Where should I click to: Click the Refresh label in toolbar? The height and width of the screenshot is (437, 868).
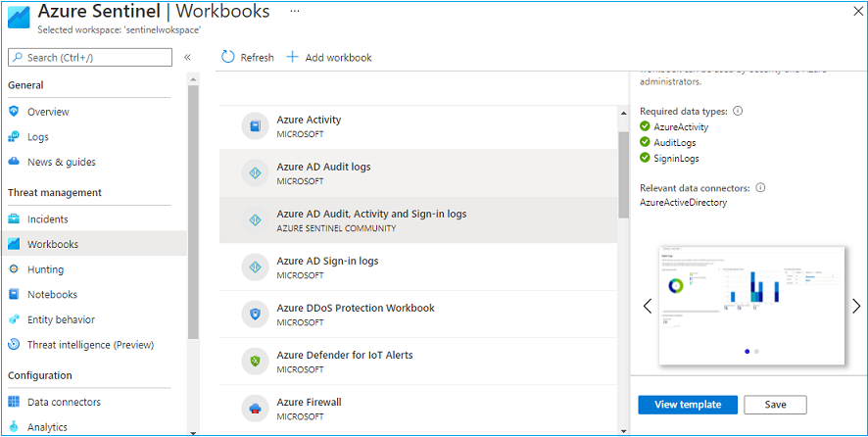(x=257, y=58)
